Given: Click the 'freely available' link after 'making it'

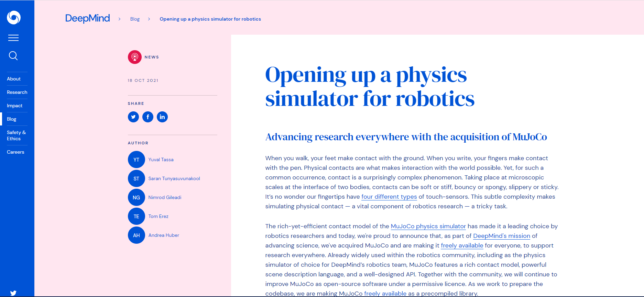Looking at the screenshot, I should 462,245.
